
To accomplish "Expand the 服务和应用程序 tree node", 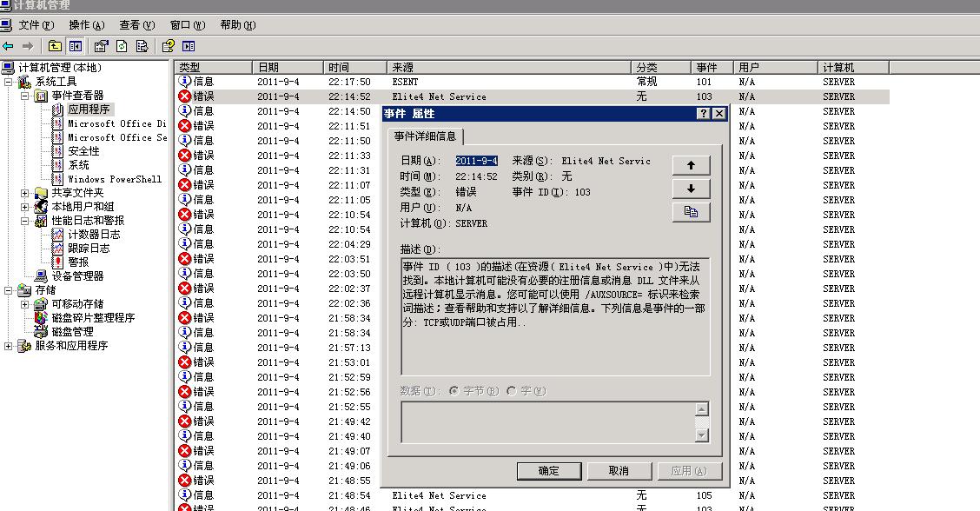I will tap(9, 346).
